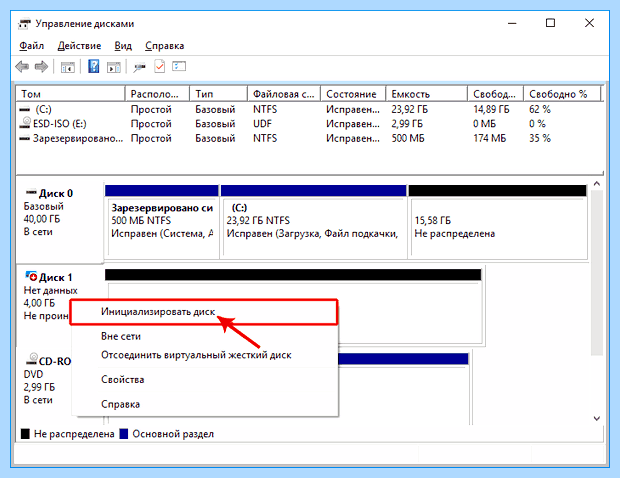This screenshot has height=478, width=620.
Task: Click the 14,89 ГБ free space cell
Action: point(491,110)
